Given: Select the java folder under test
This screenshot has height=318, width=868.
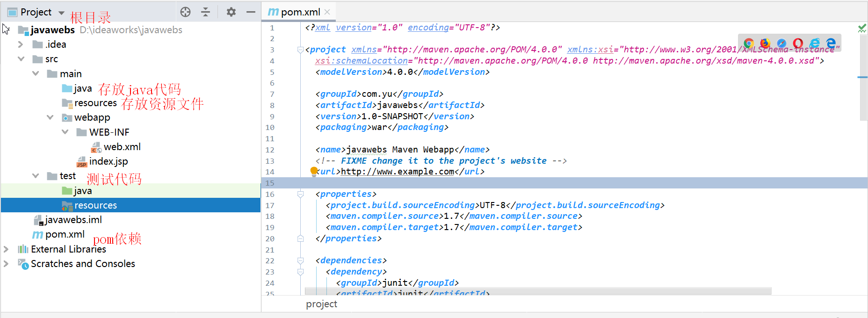Looking at the screenshot, I should (x=83, y=191).
